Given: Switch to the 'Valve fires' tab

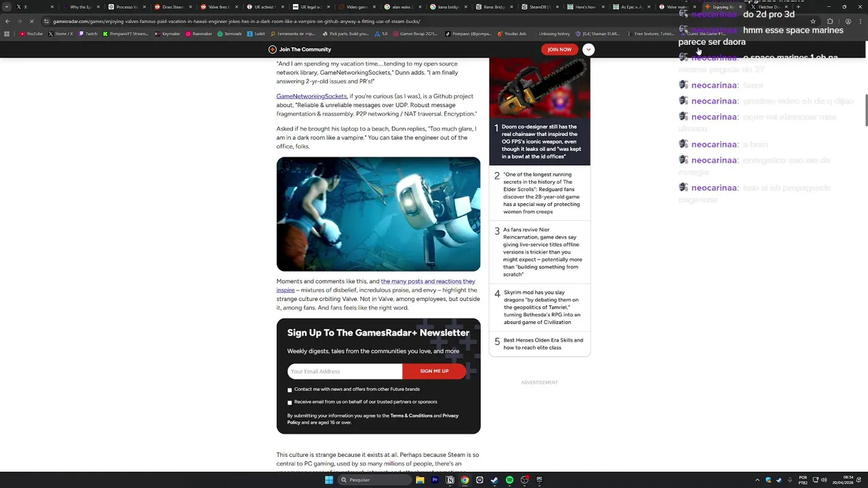Looking at the screenshot, I should click(218, 7).
